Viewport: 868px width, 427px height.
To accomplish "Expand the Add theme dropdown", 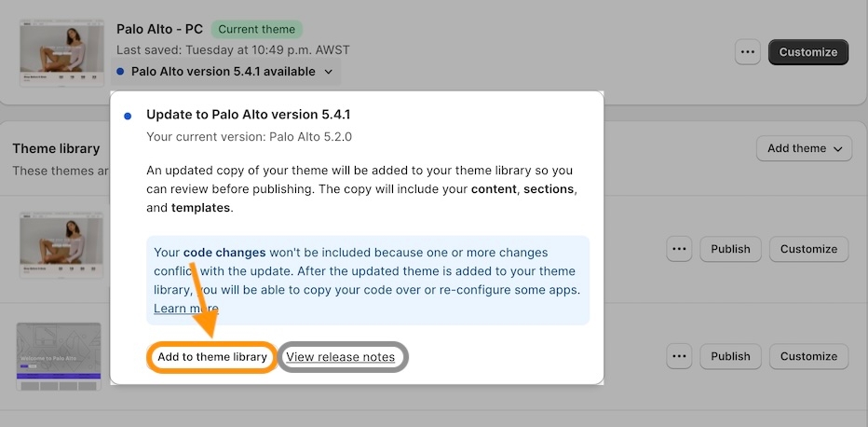I will [x=804, y=148].
